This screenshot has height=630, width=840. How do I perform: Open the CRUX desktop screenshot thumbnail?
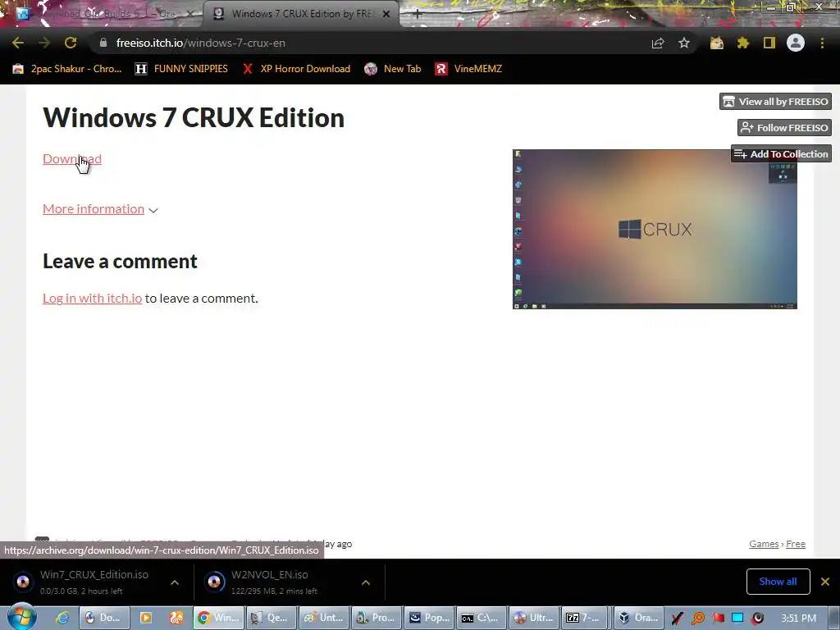pyautogui.click(x=655, y=230)
